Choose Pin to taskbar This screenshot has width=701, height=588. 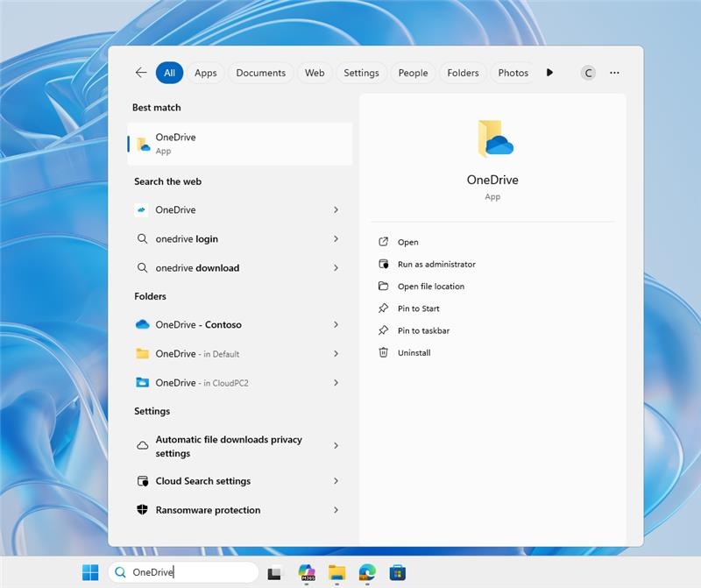(423, 330)
